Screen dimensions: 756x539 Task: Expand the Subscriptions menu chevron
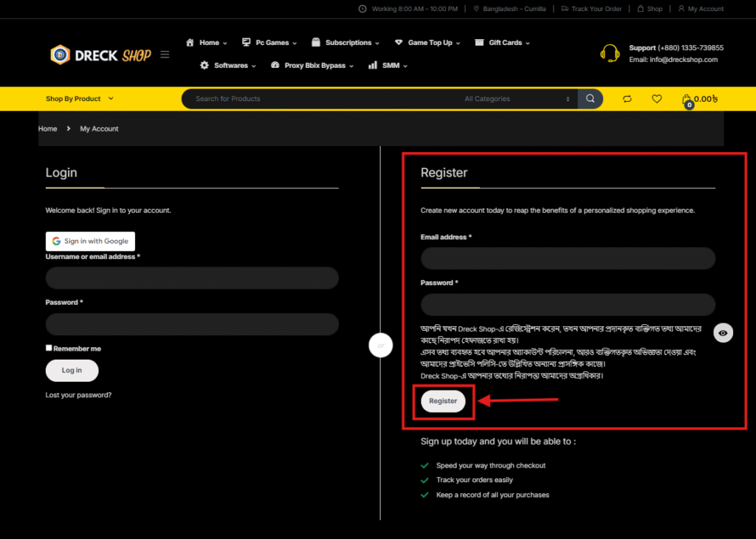click(377, 44)
